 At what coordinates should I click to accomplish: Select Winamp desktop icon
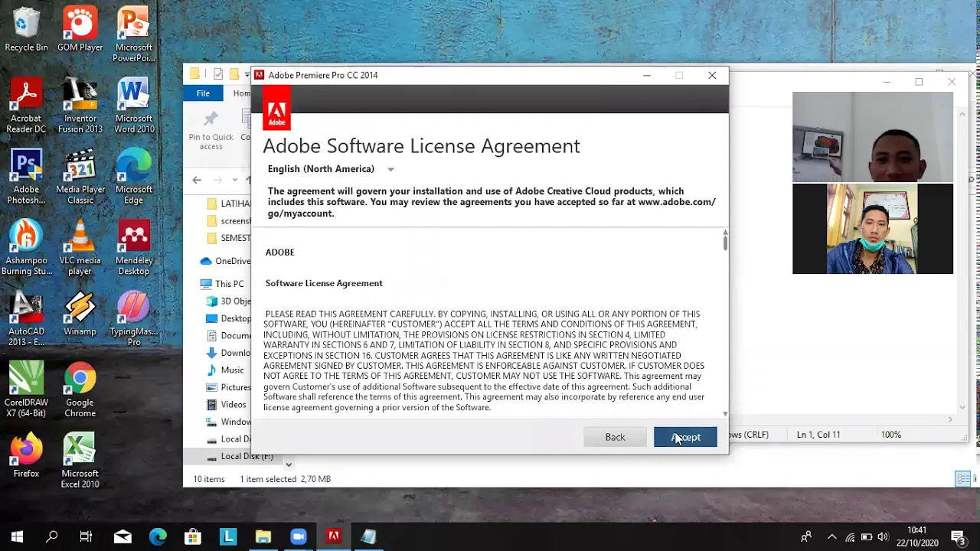80,315
